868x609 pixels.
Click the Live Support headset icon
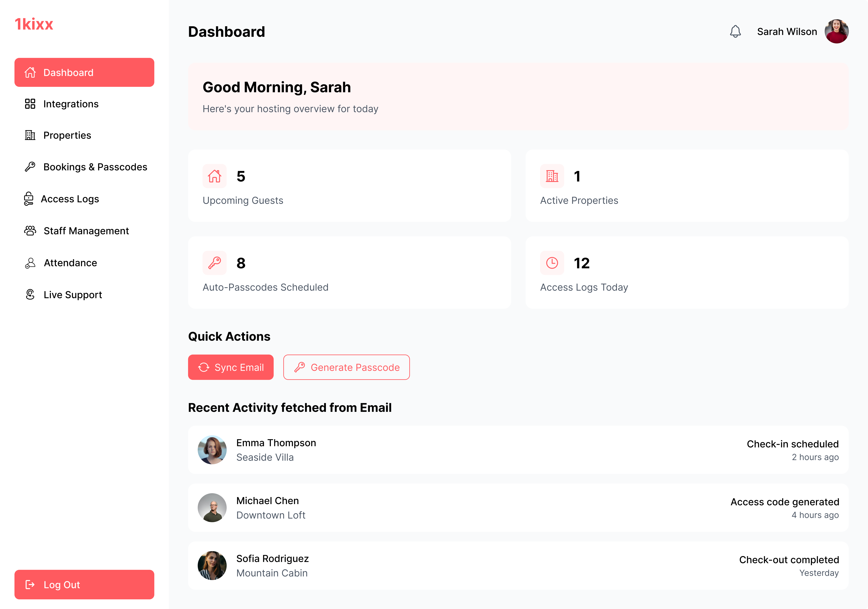click(x=30, y=294)
